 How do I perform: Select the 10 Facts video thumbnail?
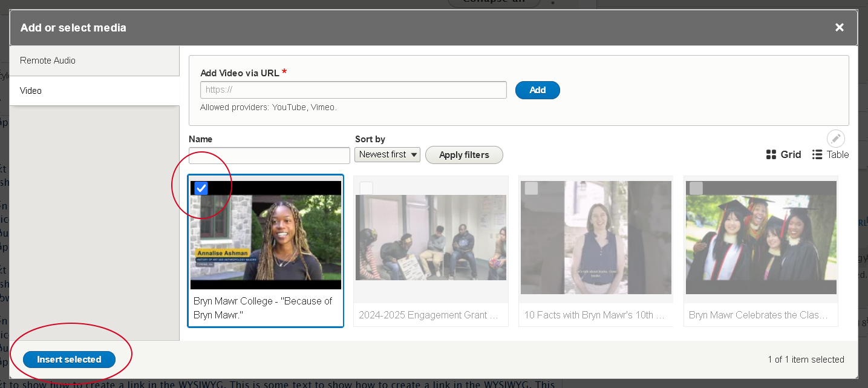tap(596, 237)
